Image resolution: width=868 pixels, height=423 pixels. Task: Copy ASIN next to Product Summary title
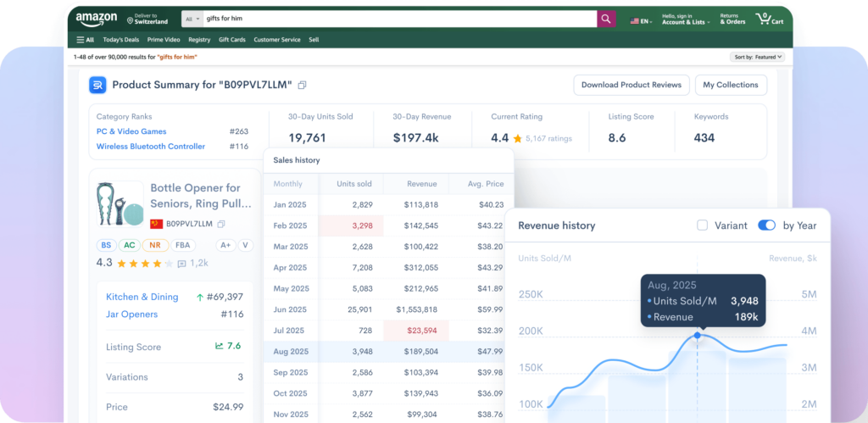tap(302, 85)
